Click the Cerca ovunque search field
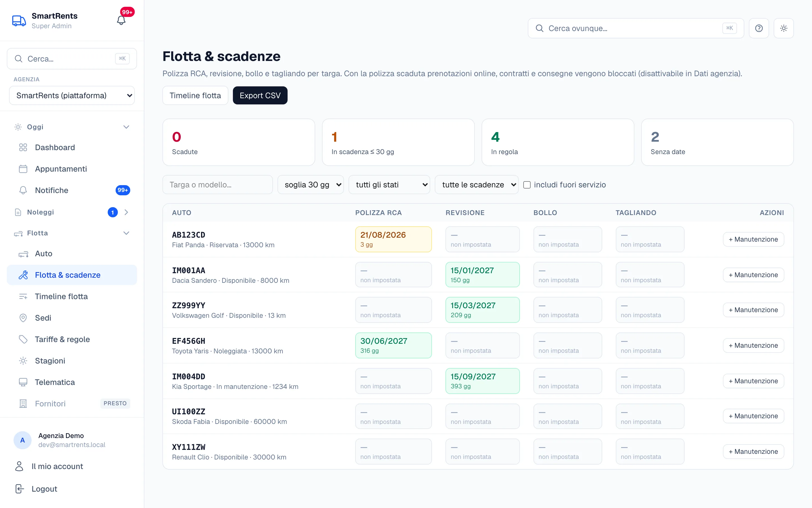Image resolution: width=812 pixels, height=508 pixels. click(636, 28)
